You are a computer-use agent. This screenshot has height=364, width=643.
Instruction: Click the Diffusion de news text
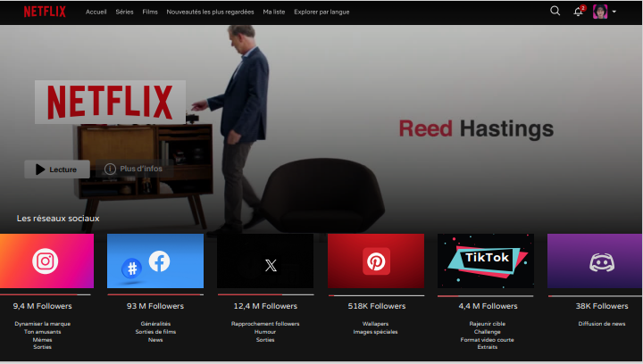[x=602, y=324]
